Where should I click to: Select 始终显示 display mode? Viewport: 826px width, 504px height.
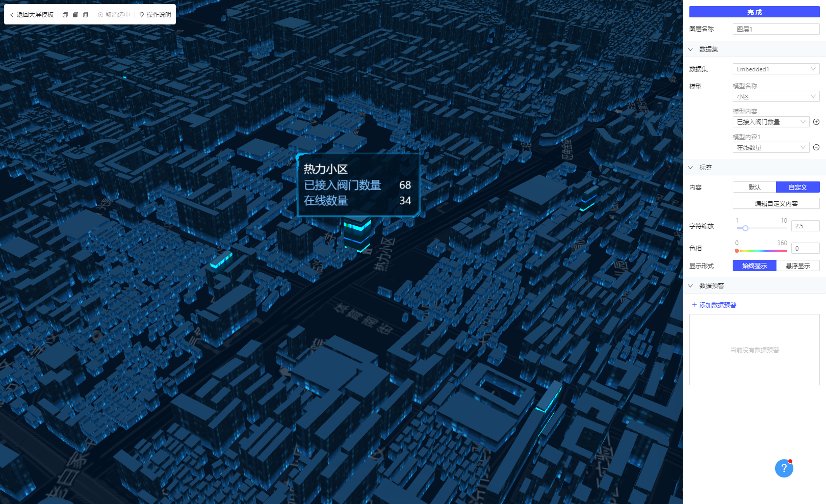click(x=755, y=266)
